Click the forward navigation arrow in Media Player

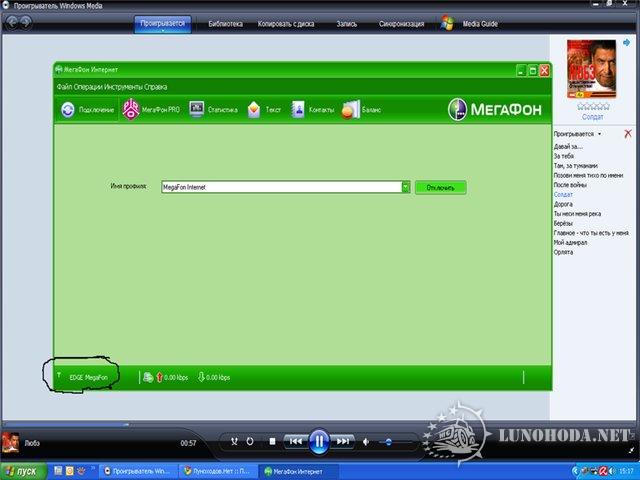25,22
